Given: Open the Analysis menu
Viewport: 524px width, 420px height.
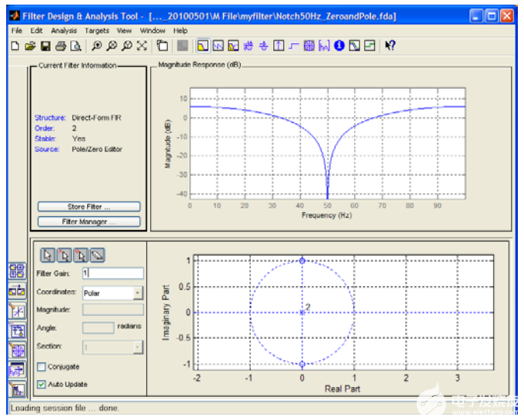Looking at the screenshot, I should (x=64, y=31).
